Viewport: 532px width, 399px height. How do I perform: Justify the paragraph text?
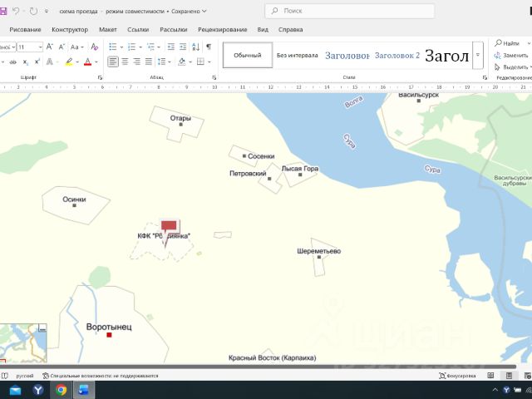point(148,62)
